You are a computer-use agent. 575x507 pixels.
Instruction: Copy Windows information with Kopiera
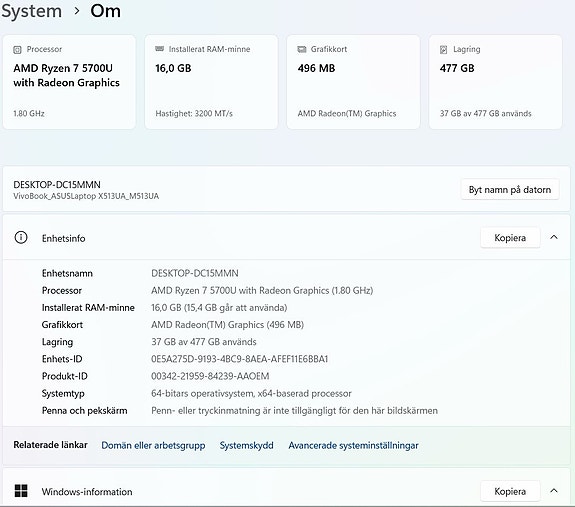pos(510,491)
